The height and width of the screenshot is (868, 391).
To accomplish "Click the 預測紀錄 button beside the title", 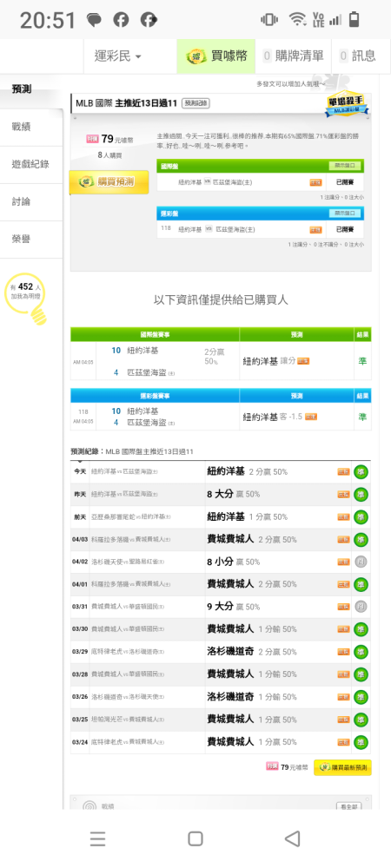I will point(195,103).
